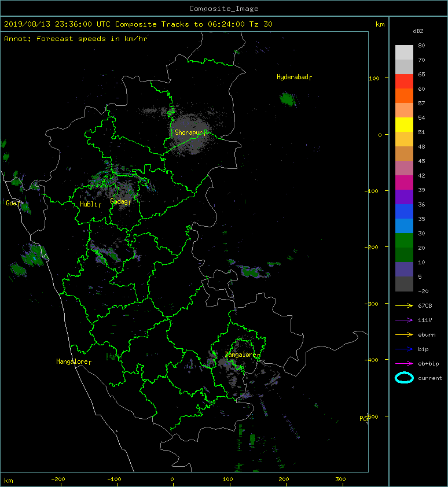Click the -200 tick on horizontal axis
The height and width of the screenshot is (487, 448).
click(58, 479)
